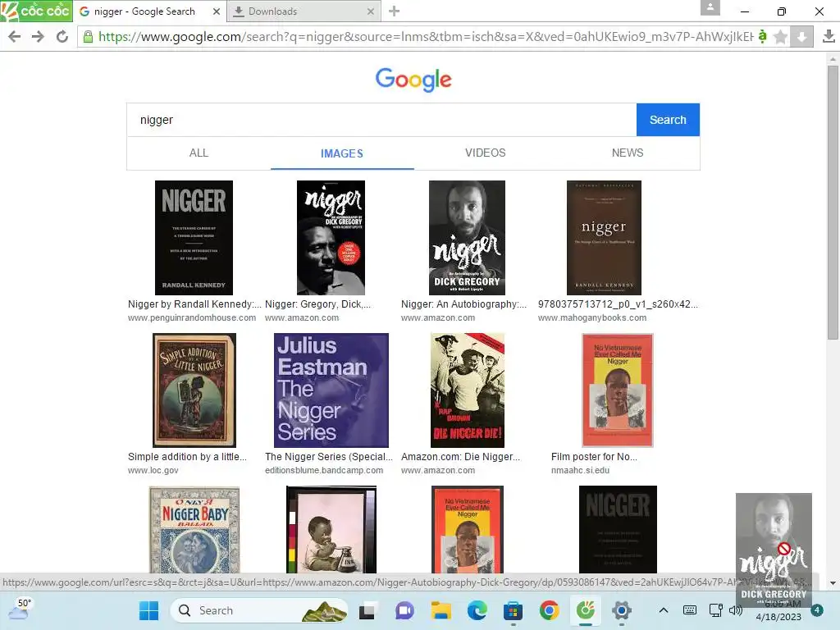Open File Explorer from the taskbar
The width and height of the screenshot is (840, 630).
(x=441, y=610)
